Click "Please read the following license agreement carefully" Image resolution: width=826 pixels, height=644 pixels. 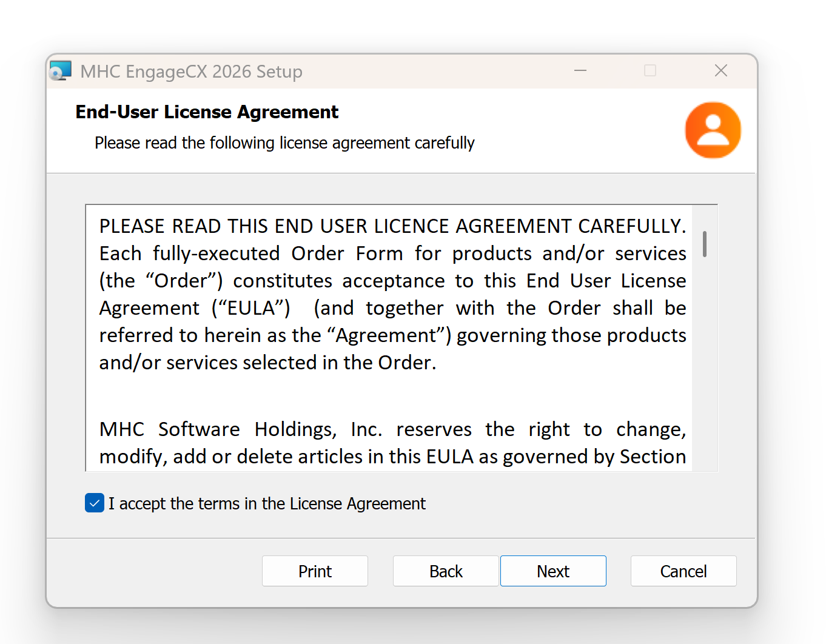(284, 143)
